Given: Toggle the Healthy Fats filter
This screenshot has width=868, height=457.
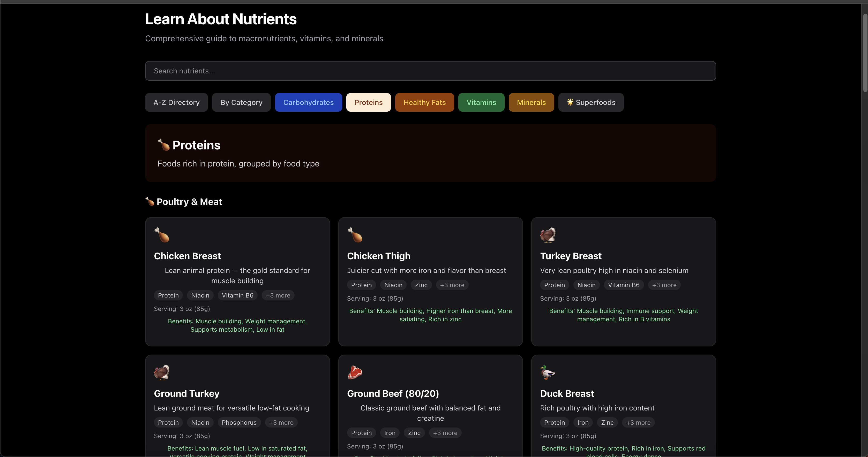Looking at the screenshot, I should (x=424, y=102).
